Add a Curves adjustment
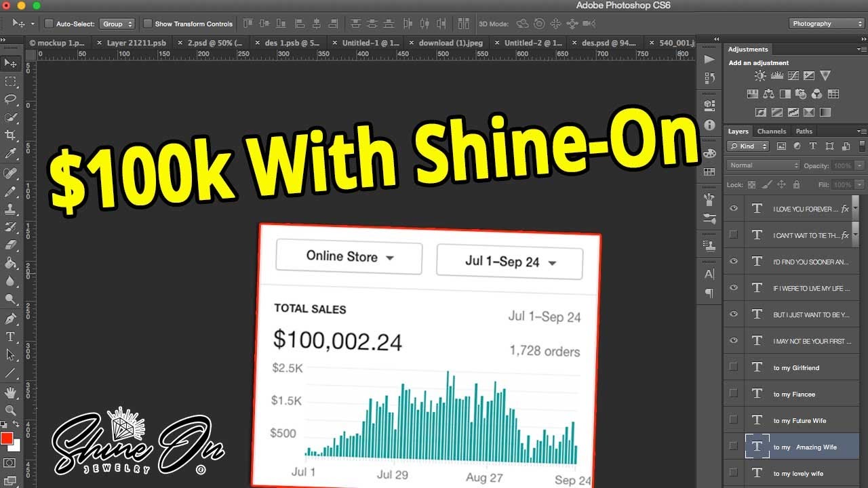 point(792,76)
